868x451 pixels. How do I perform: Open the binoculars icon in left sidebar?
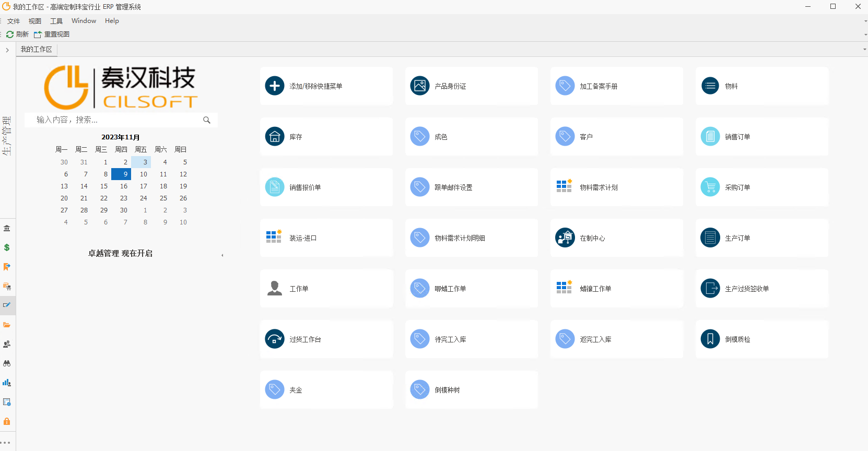7,363
